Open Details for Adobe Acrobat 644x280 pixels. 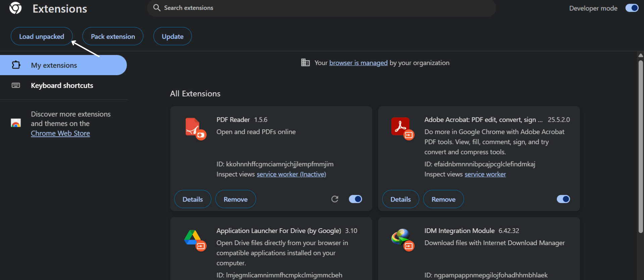401,199
